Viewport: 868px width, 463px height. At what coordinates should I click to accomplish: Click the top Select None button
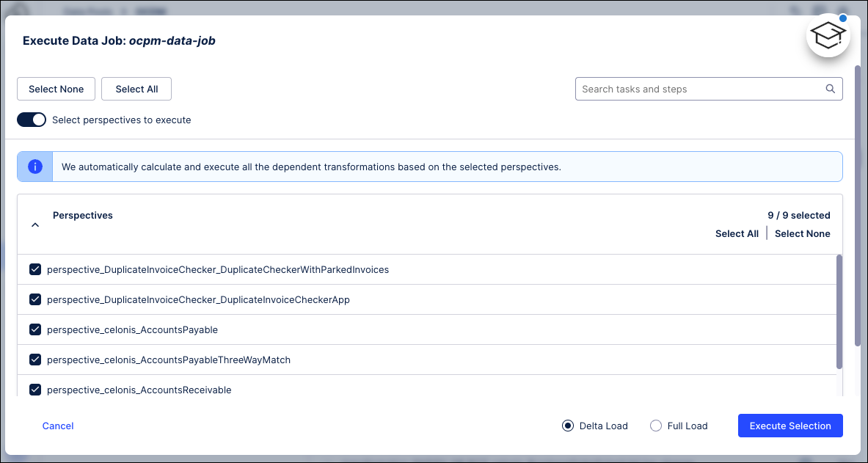tap(56, 89)
